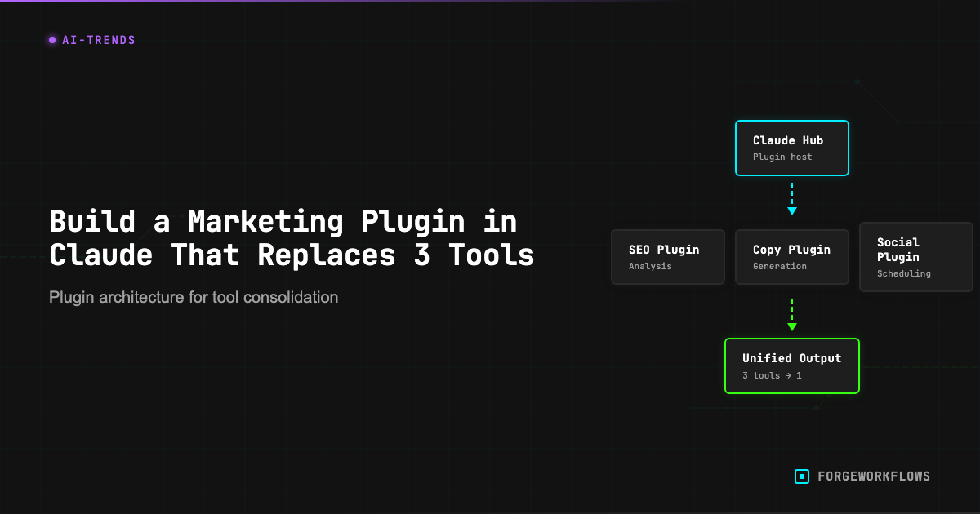Screen dimensions: 980x514
Task: Click the FORGEWORKFLOWS square logo icon
Action: (x=800, y=476)
